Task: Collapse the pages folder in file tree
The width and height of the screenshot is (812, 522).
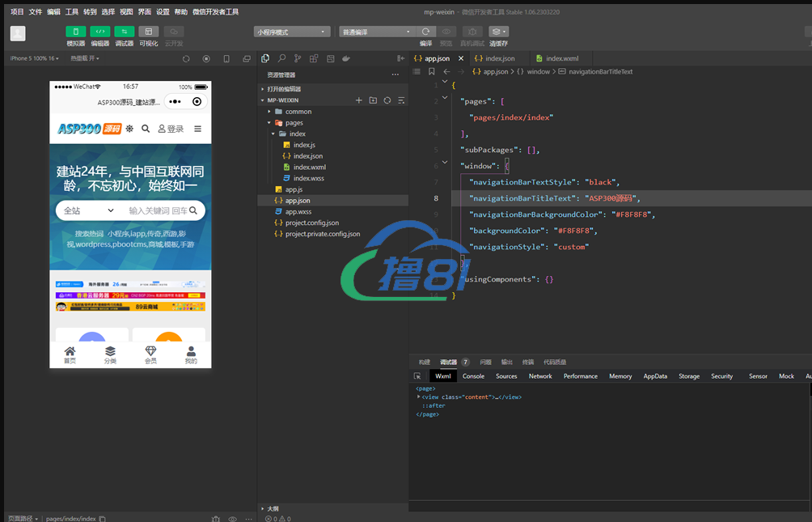Action: pyautogui.click(x=294, y=123)
